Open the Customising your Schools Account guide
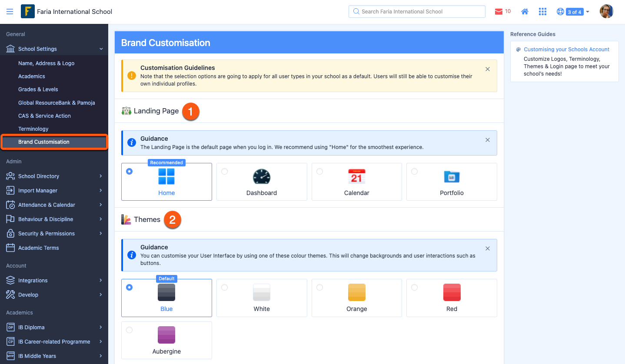This screenshot has height=364, width=625. (566, 49)
